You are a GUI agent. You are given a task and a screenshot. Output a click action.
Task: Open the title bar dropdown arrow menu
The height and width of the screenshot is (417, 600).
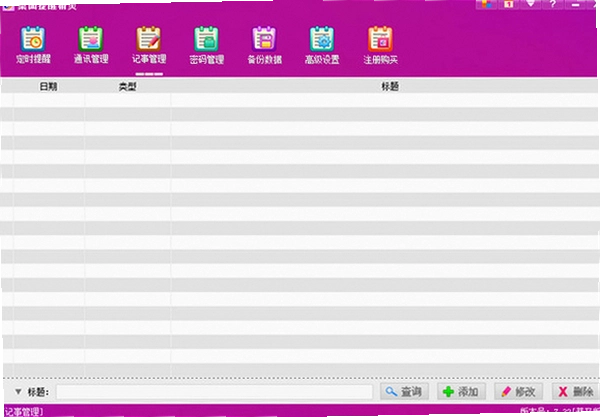tap(530, 4)
